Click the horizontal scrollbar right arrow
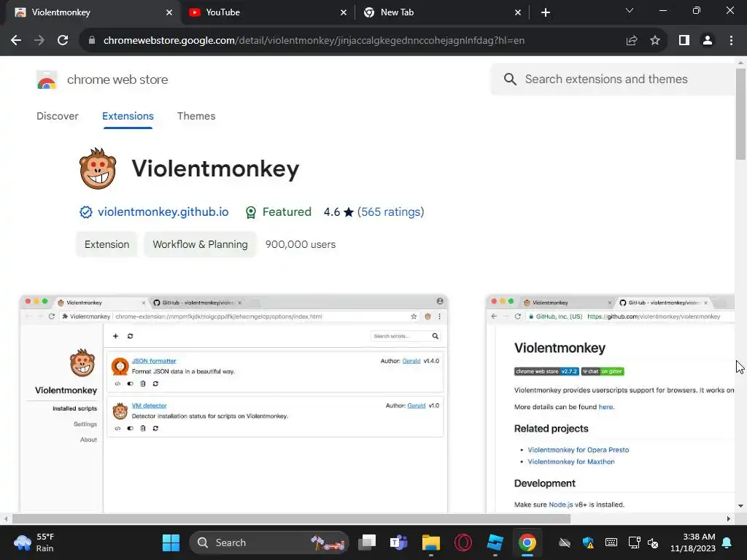 pyautogui.click(x=729, y=518)
